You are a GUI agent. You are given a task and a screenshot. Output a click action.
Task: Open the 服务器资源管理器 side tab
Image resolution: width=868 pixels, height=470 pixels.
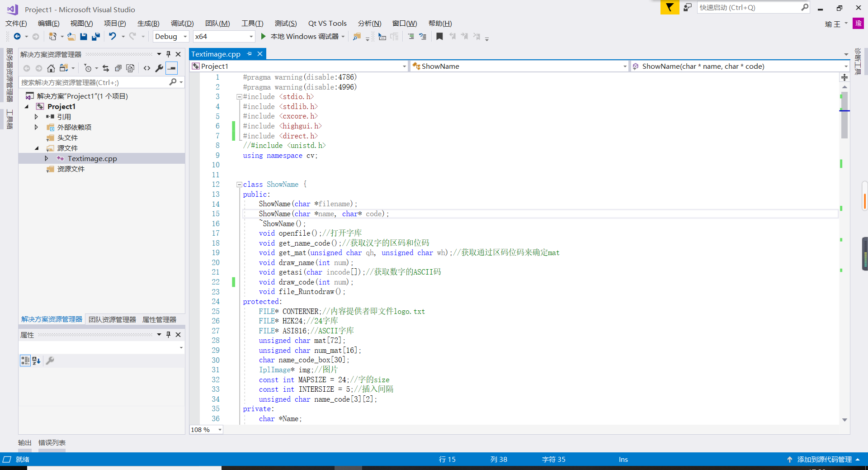[9, 75]
